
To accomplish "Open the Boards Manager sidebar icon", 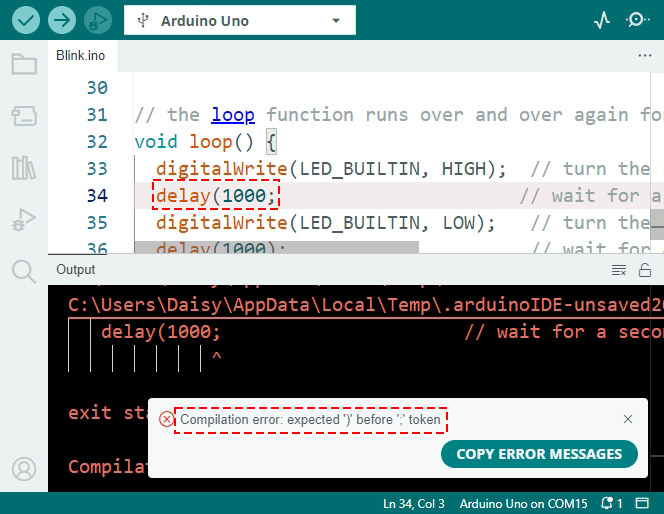I will pos(24,116).
